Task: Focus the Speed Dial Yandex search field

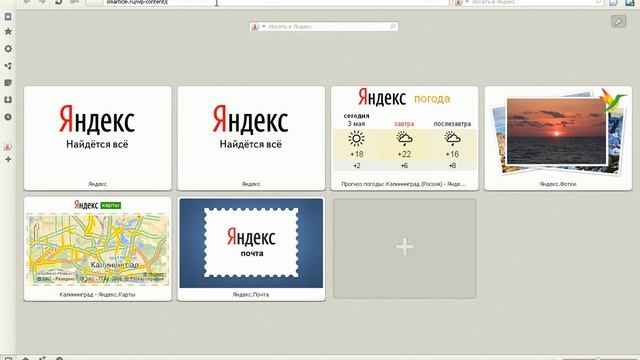Action: click(324, 27)
